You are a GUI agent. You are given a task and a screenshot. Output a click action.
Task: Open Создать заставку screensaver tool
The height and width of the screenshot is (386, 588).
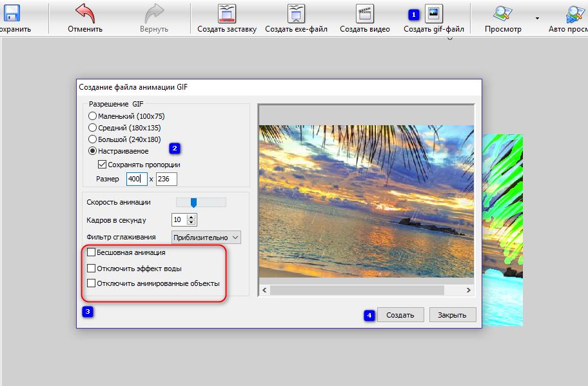227,14
